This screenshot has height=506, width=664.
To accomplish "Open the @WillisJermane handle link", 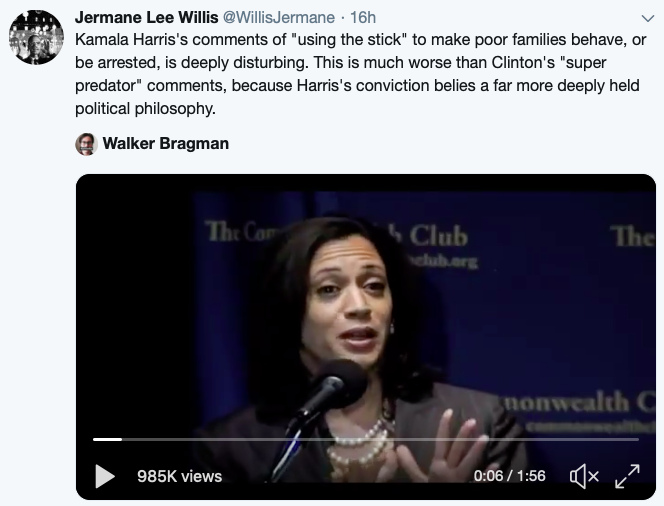I will pos(279,17).
